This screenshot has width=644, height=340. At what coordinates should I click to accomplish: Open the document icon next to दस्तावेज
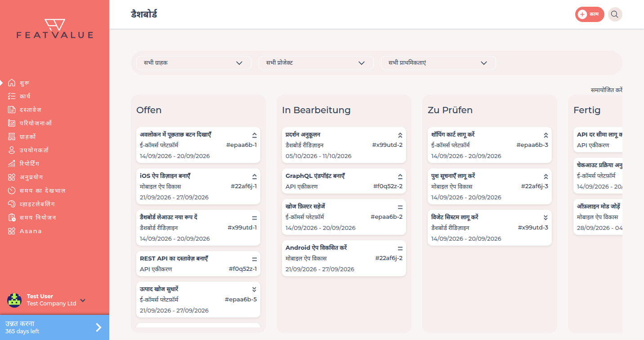click(12, 110)
